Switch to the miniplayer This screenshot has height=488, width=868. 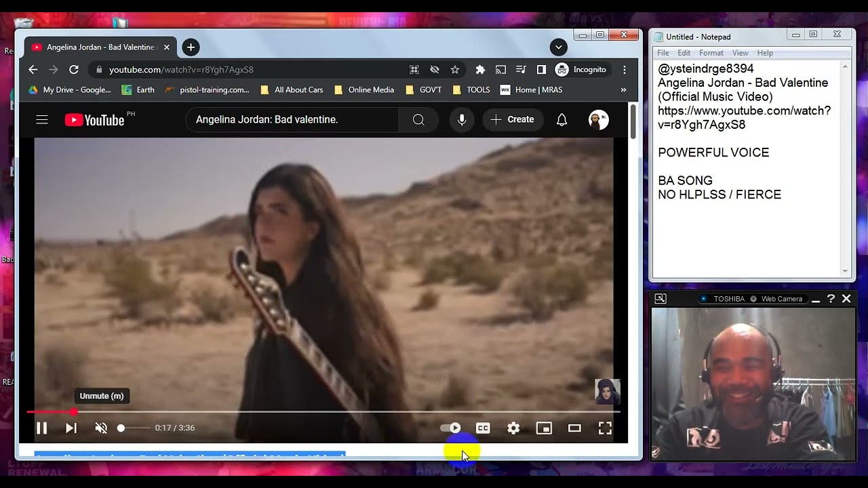[544, 428]
